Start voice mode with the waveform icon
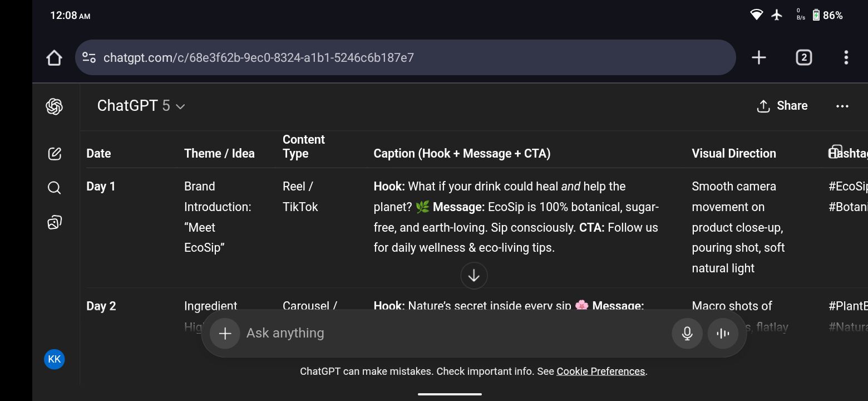This screenshot has width=868, height=401. coord(723,333)
